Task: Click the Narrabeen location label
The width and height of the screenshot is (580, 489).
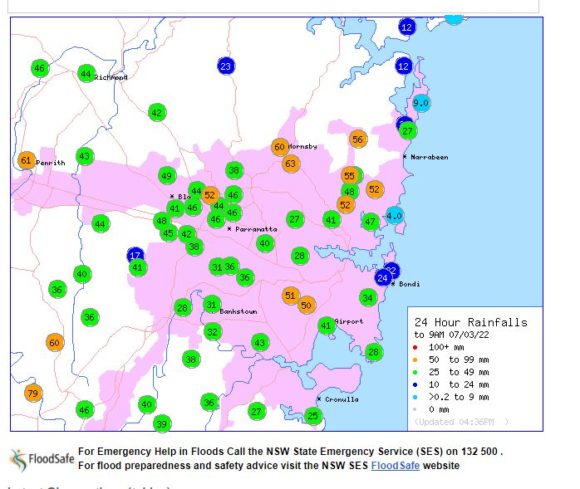Action: [429, 157]
